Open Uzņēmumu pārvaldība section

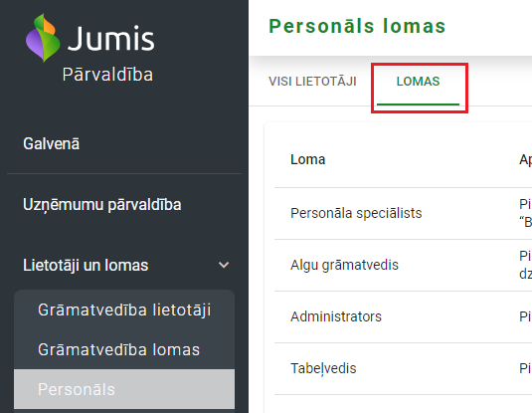[x=102, y=204]
